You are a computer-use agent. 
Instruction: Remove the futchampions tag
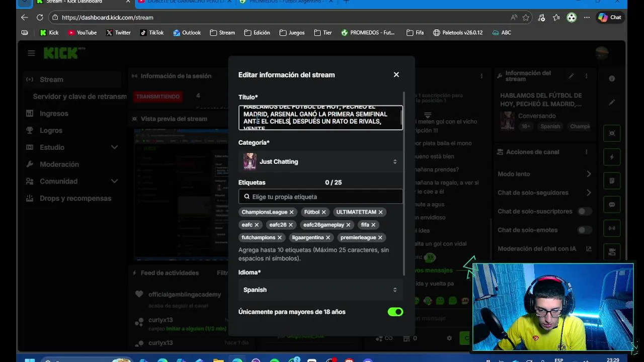(x=279, y=237)
